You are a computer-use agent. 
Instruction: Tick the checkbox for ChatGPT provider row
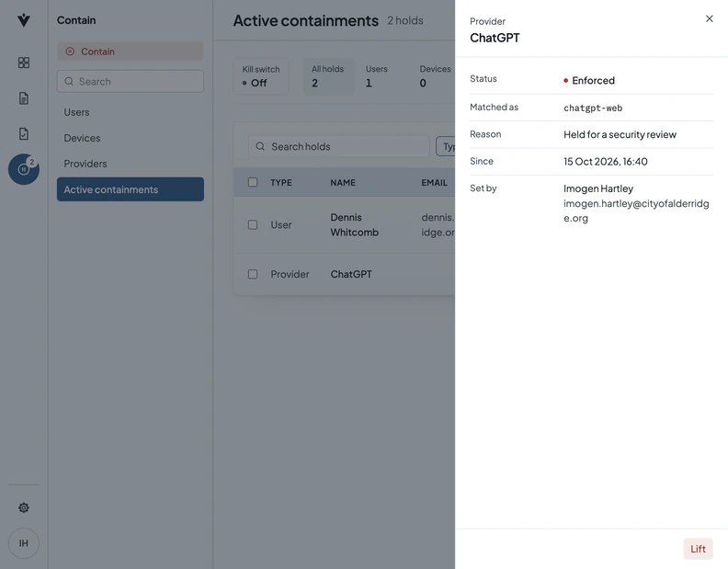click(253, 274)
